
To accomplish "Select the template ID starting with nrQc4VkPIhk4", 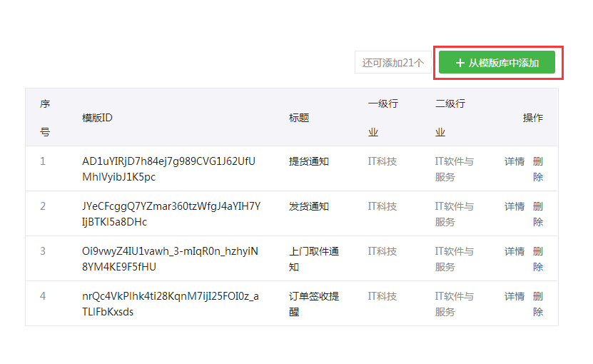I will [x=171, y=304].
